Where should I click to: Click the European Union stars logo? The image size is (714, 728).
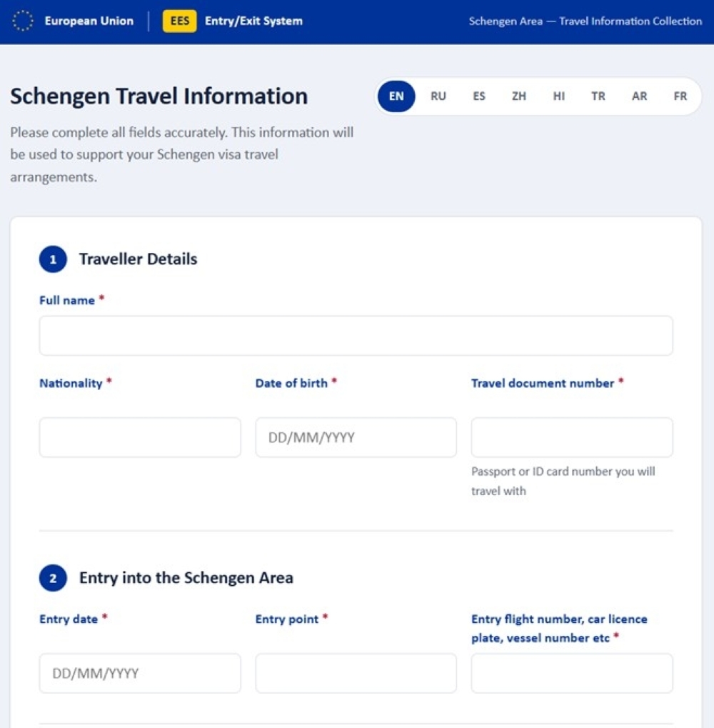click(22, 21)
